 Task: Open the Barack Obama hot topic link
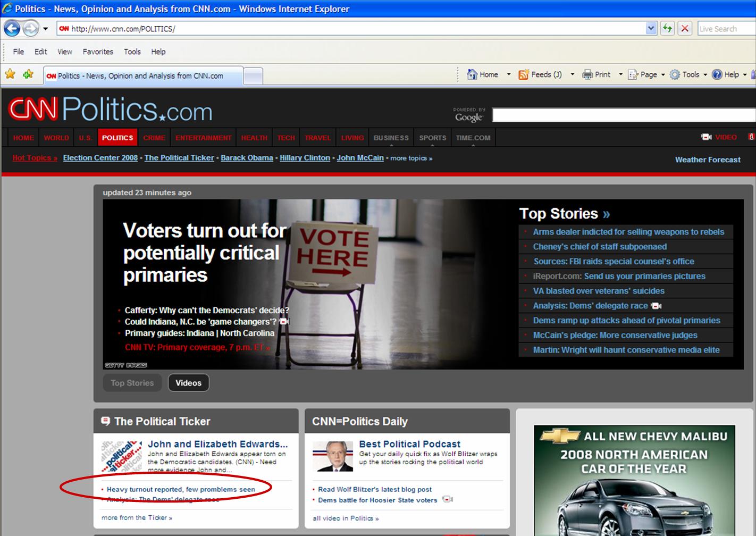tap(247, 158)
